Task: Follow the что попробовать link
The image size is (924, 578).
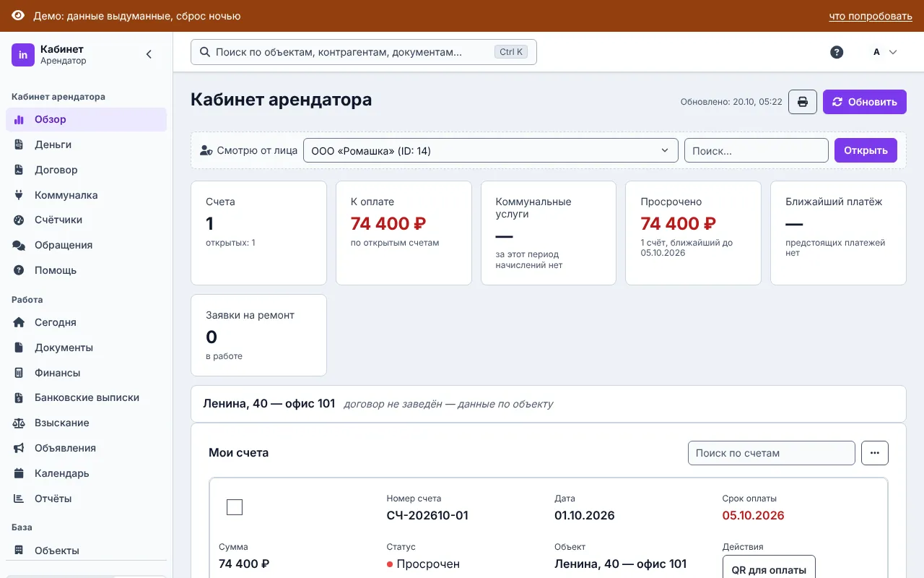Action: click(x=871, y=16)
